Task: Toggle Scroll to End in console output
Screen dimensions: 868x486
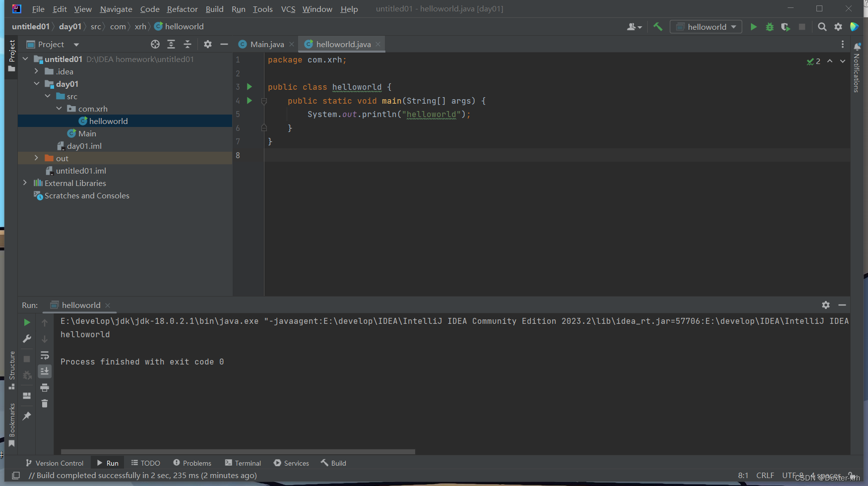Action: (44, 371)
